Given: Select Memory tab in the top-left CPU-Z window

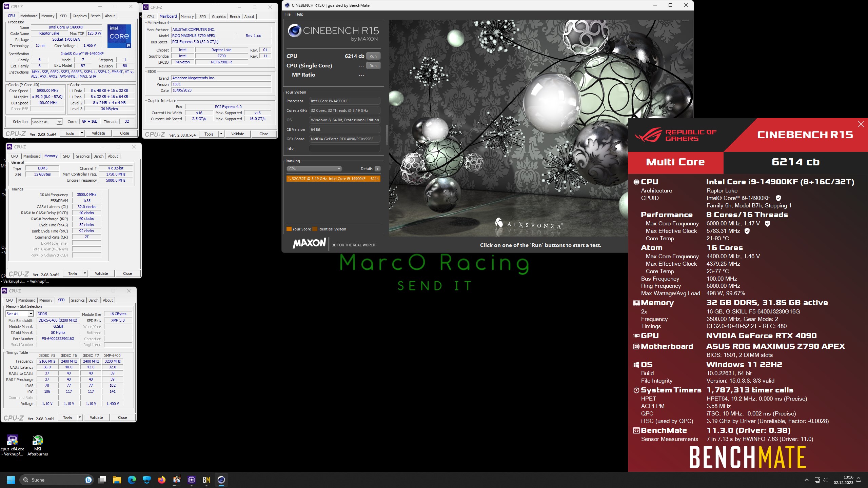Looking at the screenshot, I should point(48,16).
